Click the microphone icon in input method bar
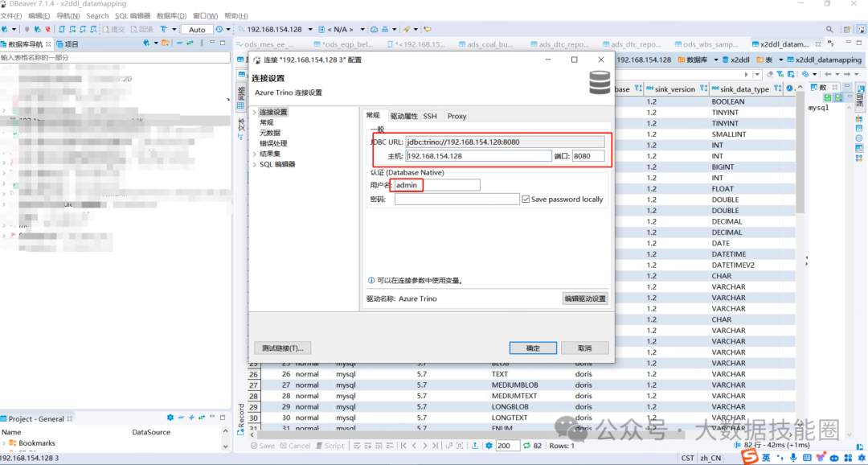This screenshot has height=465, width=868. coord(794,458)
